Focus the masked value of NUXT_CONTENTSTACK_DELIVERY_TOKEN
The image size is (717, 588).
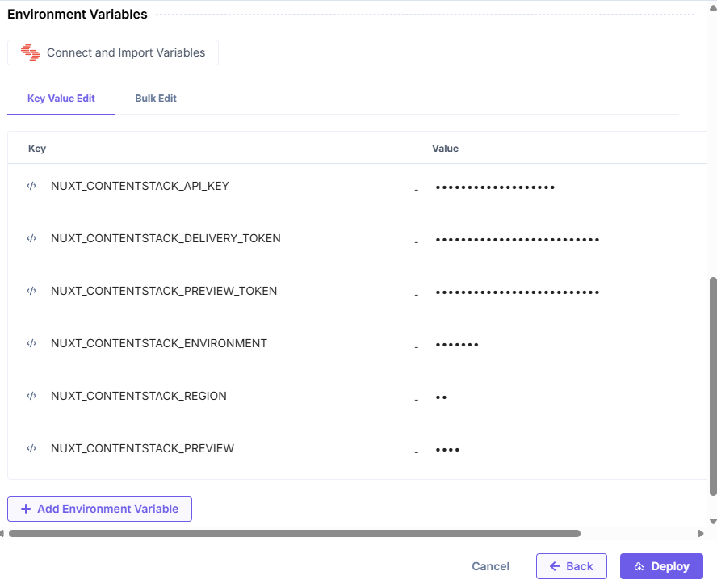pyautogui.click(x=518, y=240)
